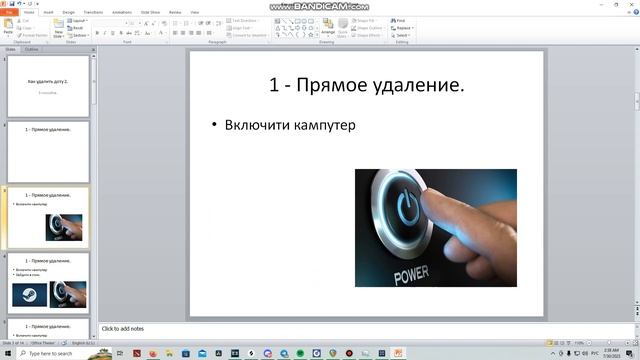Toggle Bold formatting

point(97,33)
